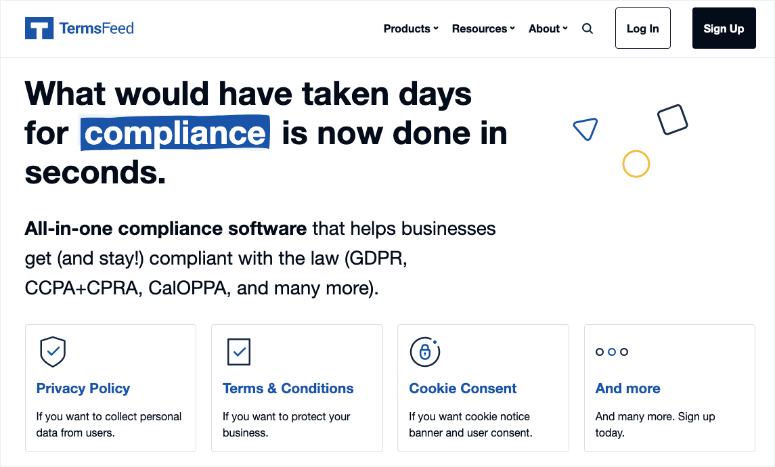This screenshot has height=467, width=775.
Task: Open the Cookie Consent link
Action: 463,388
